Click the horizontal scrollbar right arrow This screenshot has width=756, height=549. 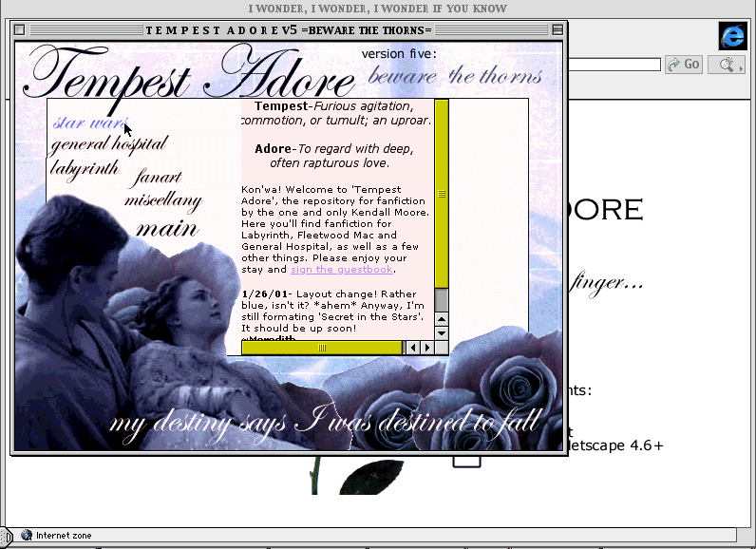(x=426, y=348)
